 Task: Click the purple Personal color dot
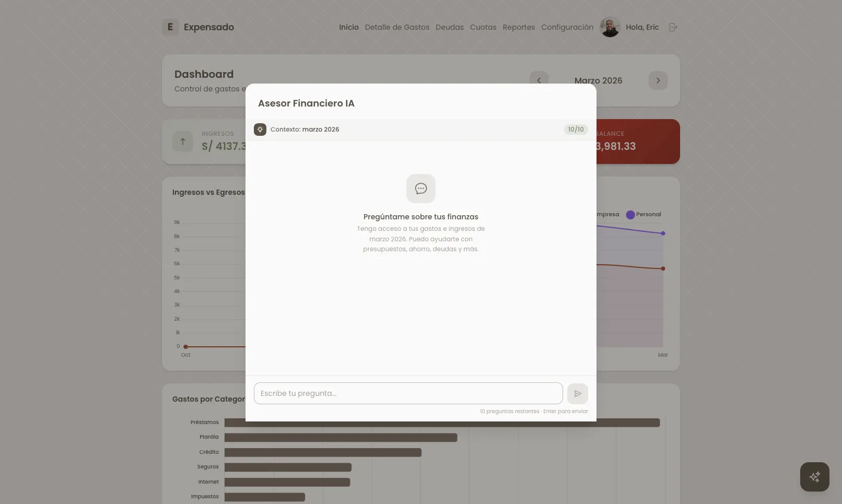point(630,214)
